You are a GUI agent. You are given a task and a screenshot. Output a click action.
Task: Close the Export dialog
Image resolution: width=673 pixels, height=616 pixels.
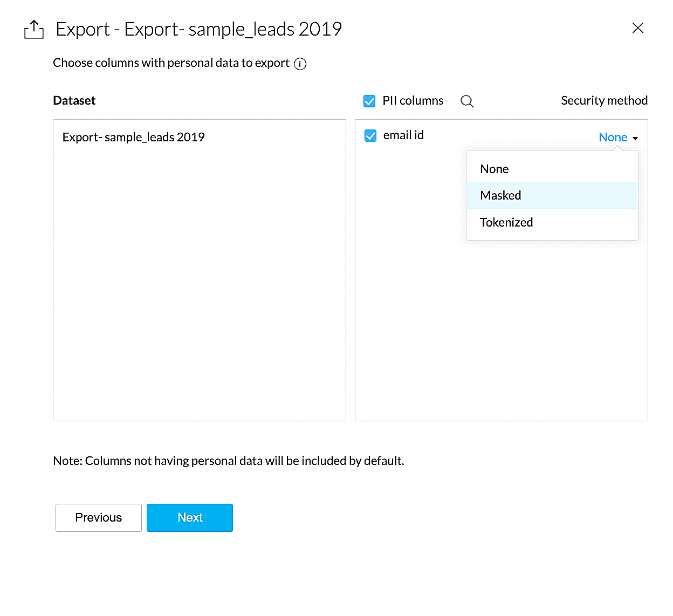(637, 28)
